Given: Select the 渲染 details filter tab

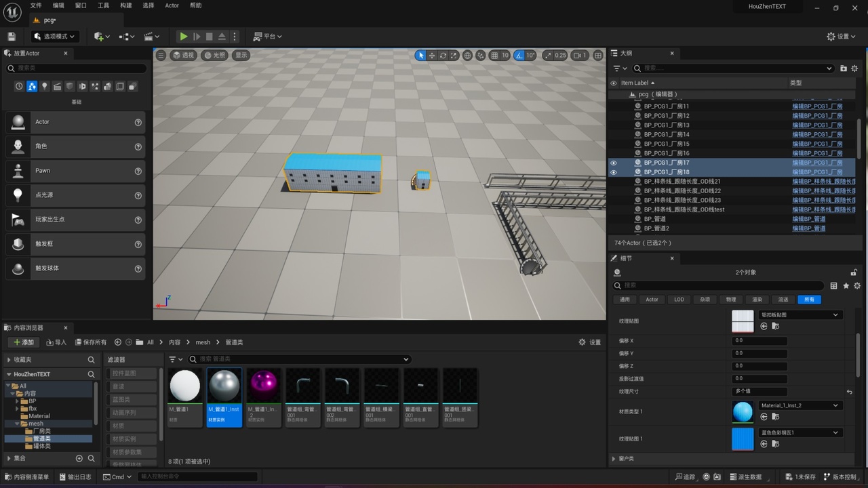Looking at the screenshot, I should [x=757, y=300].
